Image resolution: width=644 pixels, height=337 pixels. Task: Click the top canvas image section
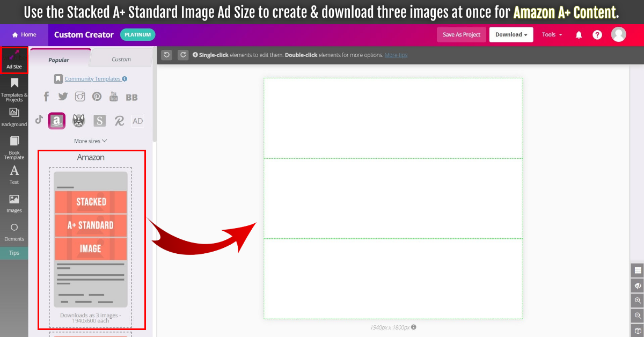point(393,118)
